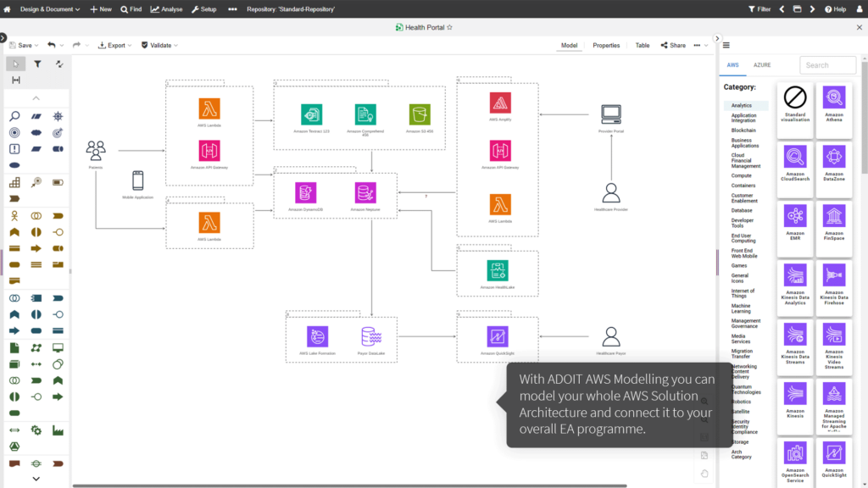
Task: Open Find from the top menu bar
Action: tap(131, 8)
